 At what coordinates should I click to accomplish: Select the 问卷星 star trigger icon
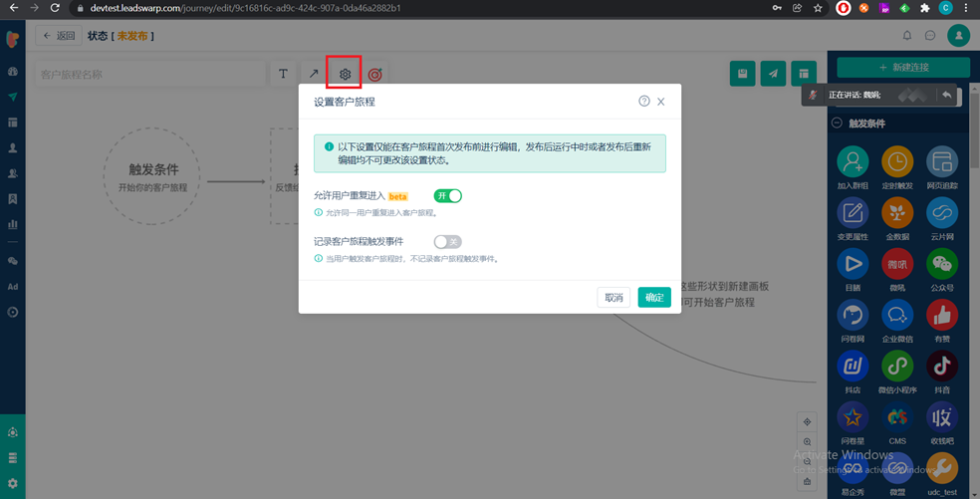coord(853,417)
